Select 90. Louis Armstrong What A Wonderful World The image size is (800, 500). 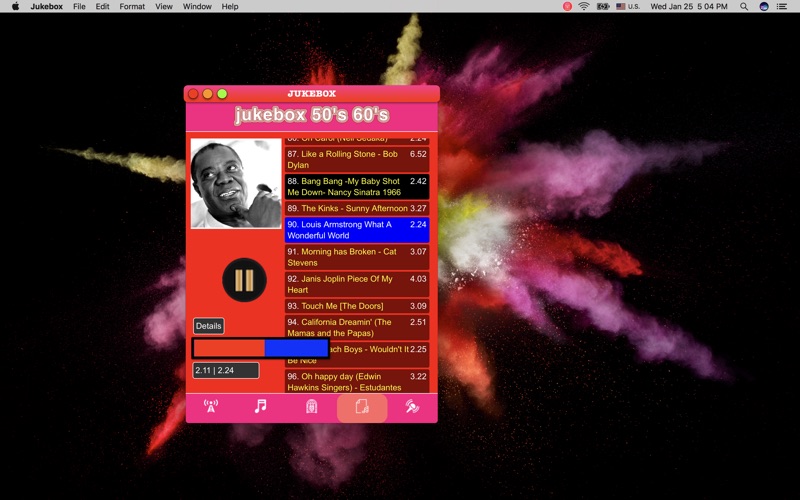357,230
